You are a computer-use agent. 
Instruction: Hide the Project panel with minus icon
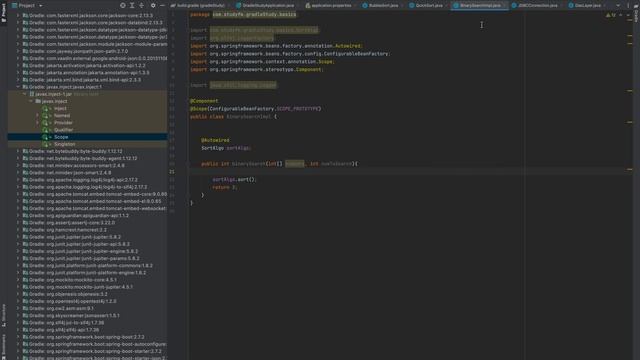162,5
